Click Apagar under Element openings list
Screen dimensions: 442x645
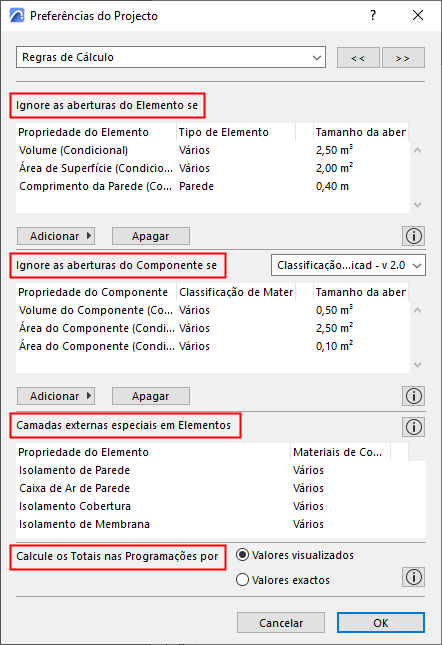coord(151,236)
